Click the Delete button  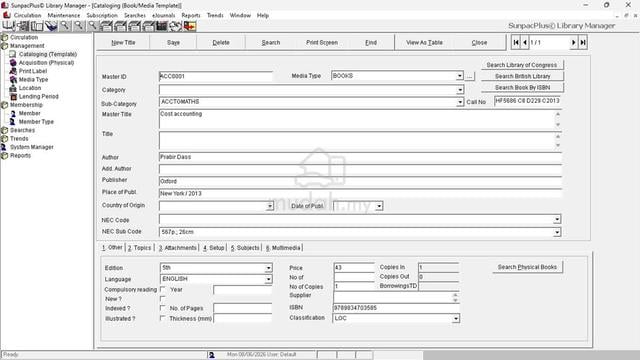coord(221,42)
